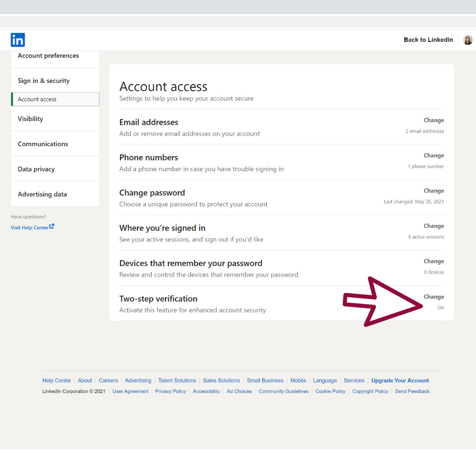The width and height of the screenshot is (476, 476).
Task: Go Back to LinkedIn
Action: (428, 40)
